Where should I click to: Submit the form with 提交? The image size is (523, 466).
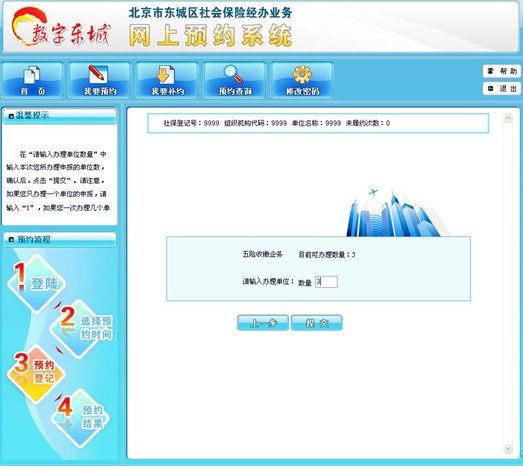[317, 323]
